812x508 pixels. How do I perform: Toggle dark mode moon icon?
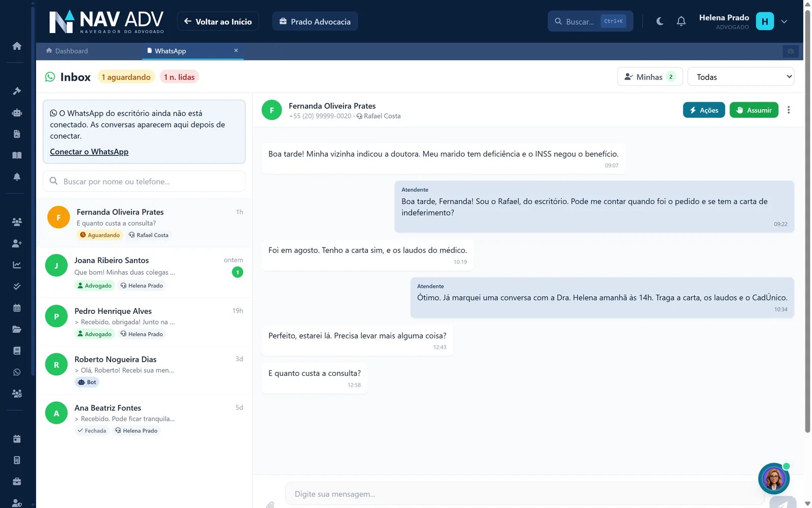(x=660, y=21)
